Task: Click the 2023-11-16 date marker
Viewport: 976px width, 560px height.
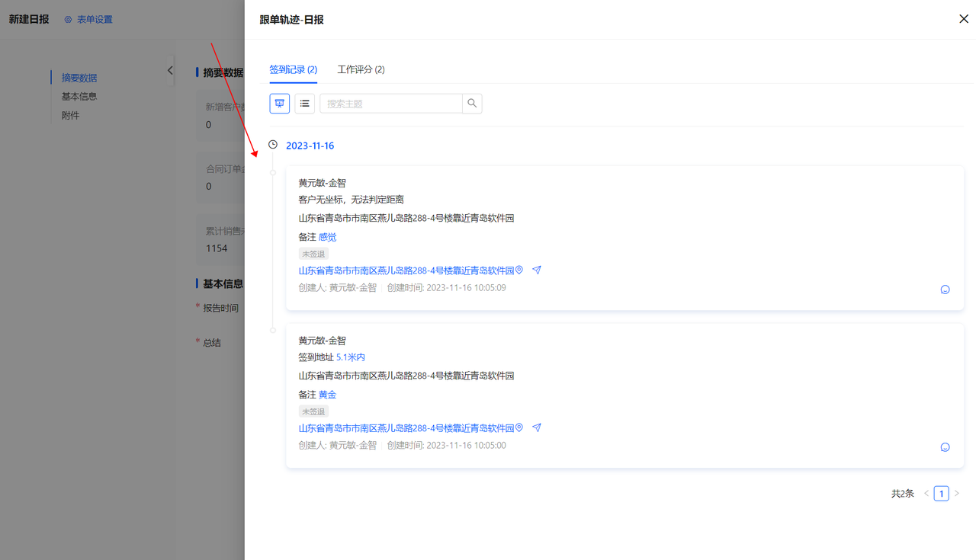Action: 310,146
